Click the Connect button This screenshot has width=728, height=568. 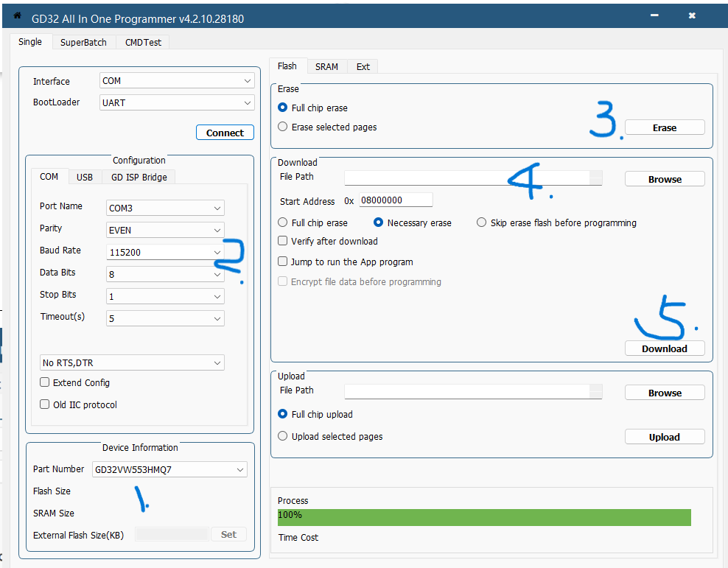click(225, 133)
